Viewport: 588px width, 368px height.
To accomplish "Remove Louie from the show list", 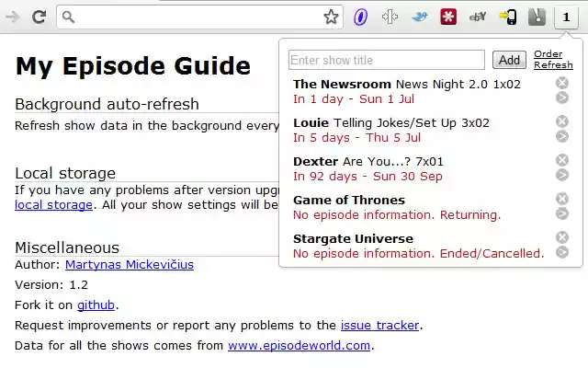I will point(561,121).
